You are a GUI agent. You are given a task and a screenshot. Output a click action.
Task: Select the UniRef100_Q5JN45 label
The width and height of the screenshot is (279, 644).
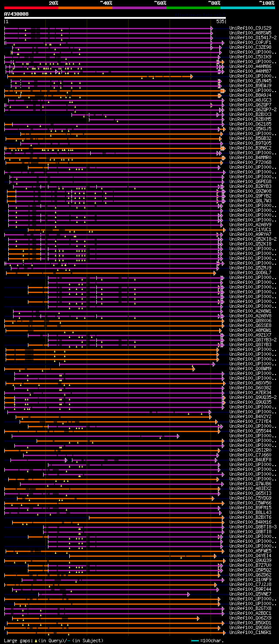click(250, 81)
